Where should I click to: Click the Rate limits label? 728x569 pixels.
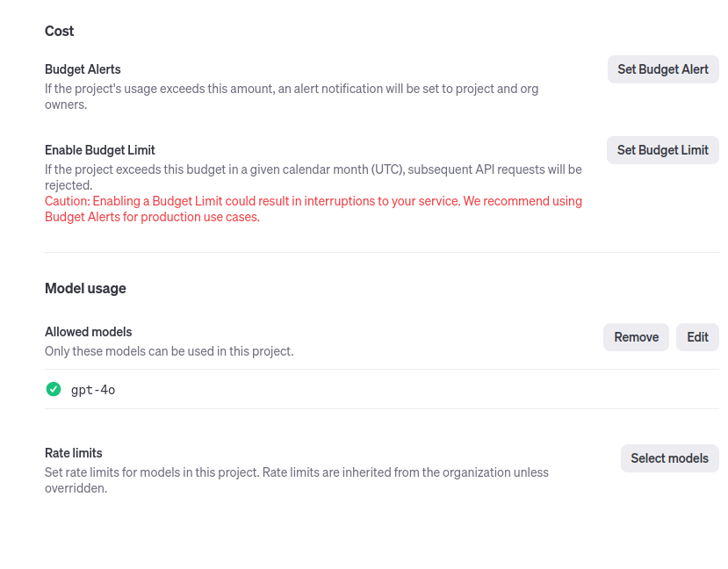pos(74,453)
